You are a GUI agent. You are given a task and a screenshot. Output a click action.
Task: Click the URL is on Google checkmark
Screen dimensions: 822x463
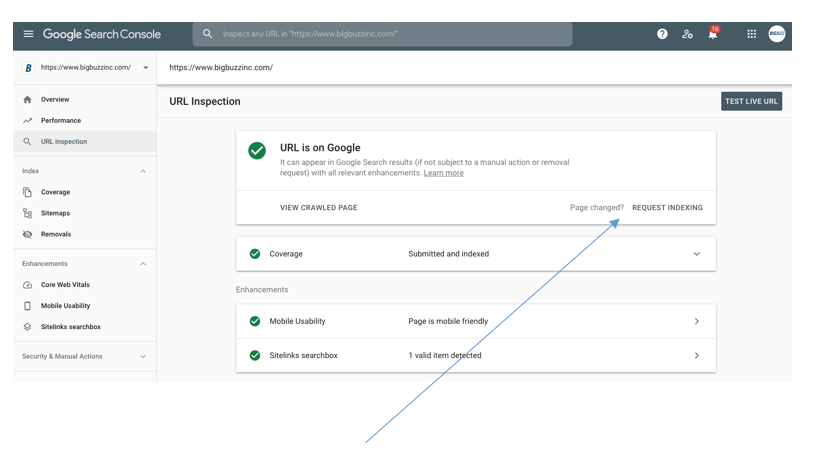257,150
